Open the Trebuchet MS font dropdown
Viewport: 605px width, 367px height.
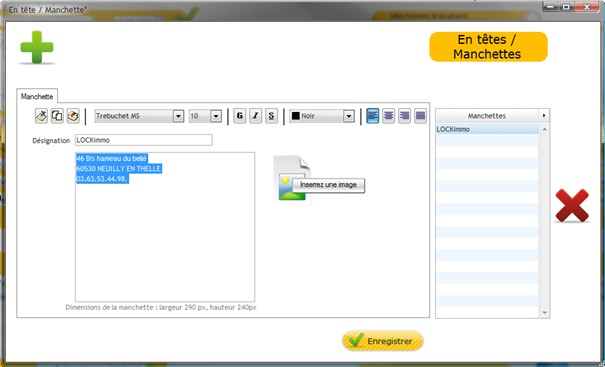coord(178,116)
